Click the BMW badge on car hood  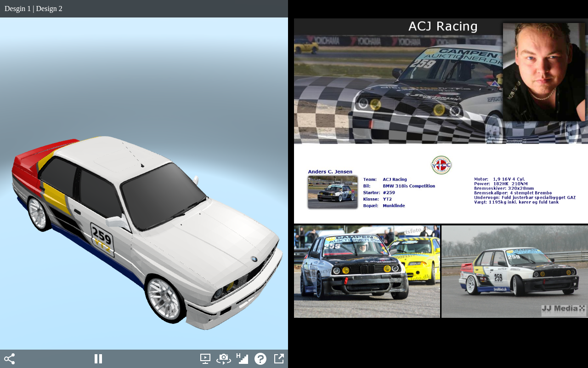(x=254, y=259)
